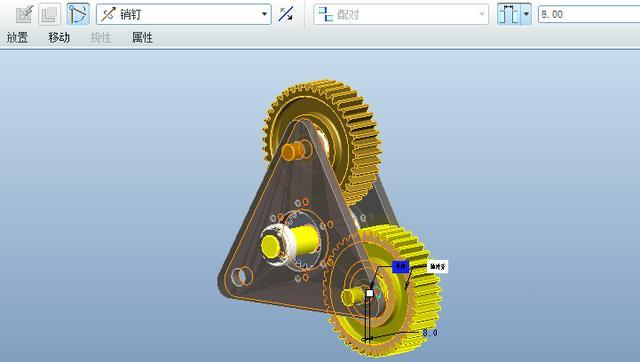Select the white constraint label on the gear
The height and width of the screenshot is (362, 640).
437,267
